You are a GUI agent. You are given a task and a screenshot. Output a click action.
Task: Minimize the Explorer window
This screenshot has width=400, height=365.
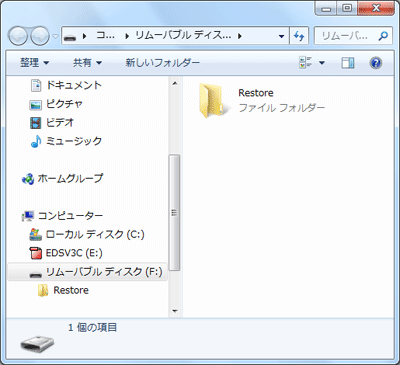(x=326, y=8)
